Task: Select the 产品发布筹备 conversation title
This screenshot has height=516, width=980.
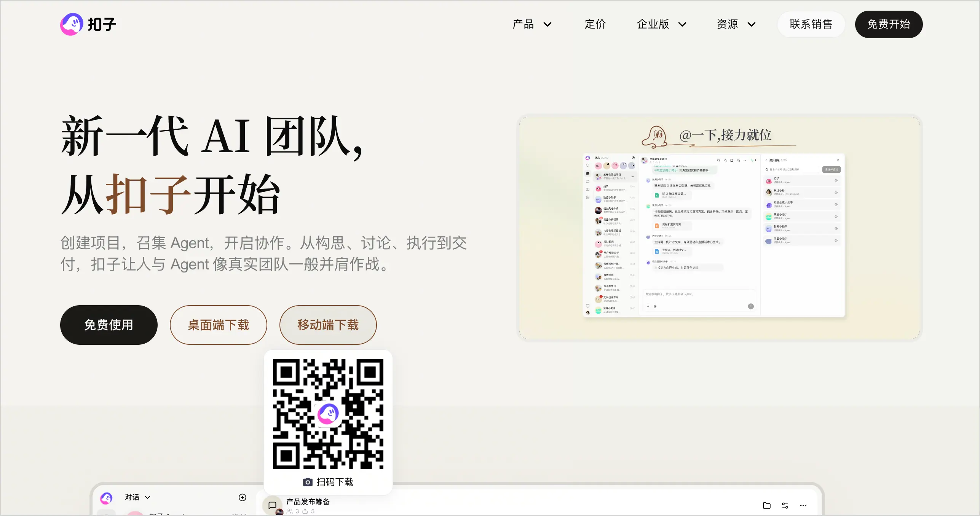Action: pyautogui.click(x=308, y=502)
